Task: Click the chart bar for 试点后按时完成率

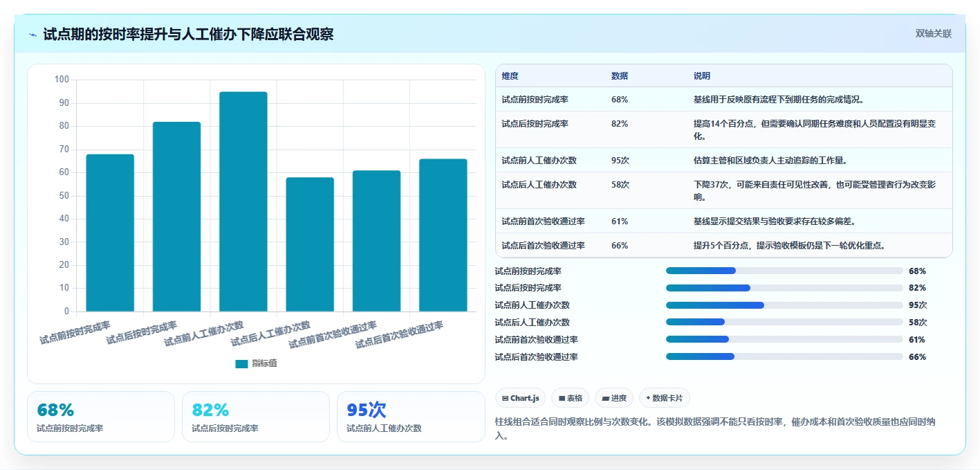Action: 176,217
